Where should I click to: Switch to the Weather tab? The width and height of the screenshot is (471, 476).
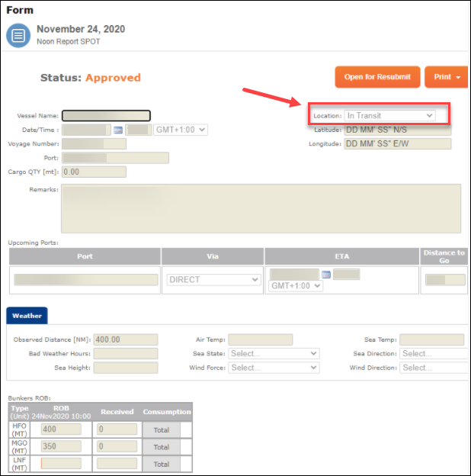pos(27,315)
